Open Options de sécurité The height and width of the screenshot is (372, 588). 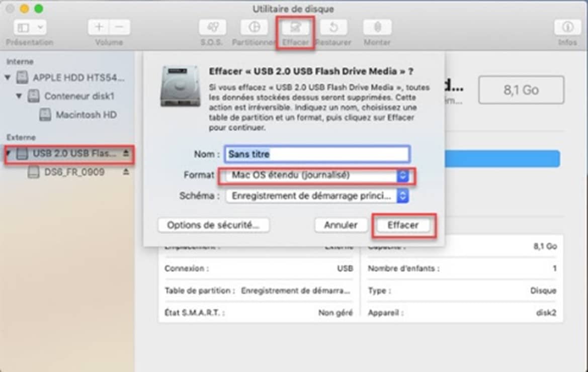[213, 225]
